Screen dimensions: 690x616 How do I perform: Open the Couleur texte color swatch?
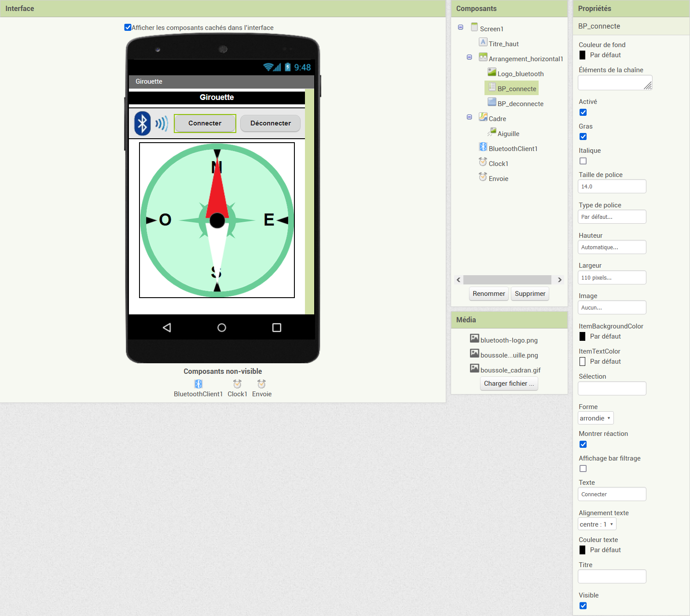(x=582, y=550)
